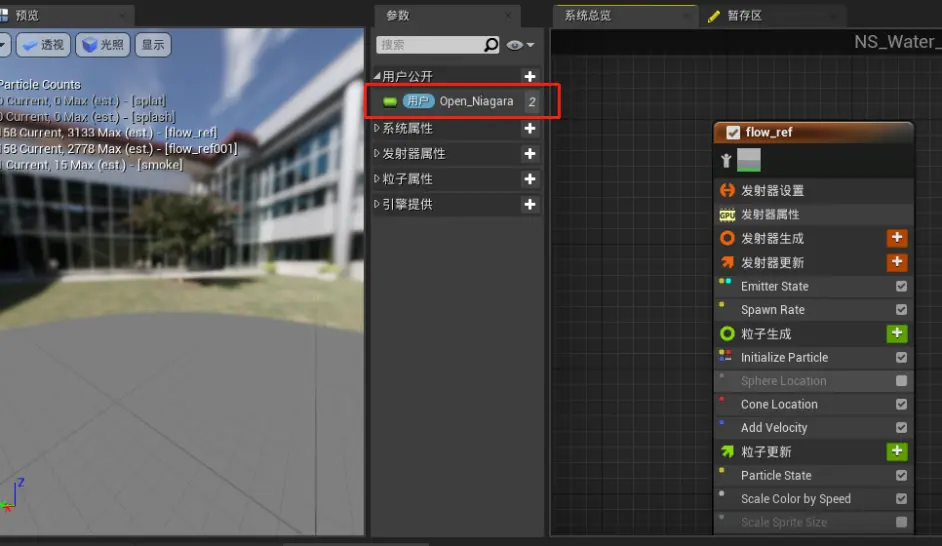Enable the Scale Sprite Size checkbox
Viewport: 942px width, 546px height.
click(x=901, y=522)
